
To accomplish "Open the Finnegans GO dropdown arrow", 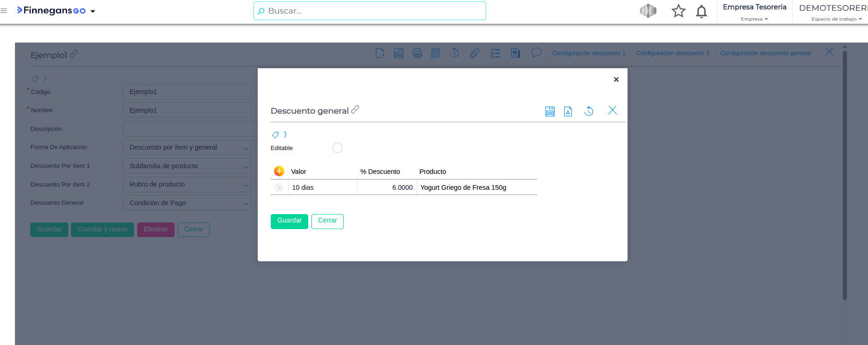I will tap(93, 11).
